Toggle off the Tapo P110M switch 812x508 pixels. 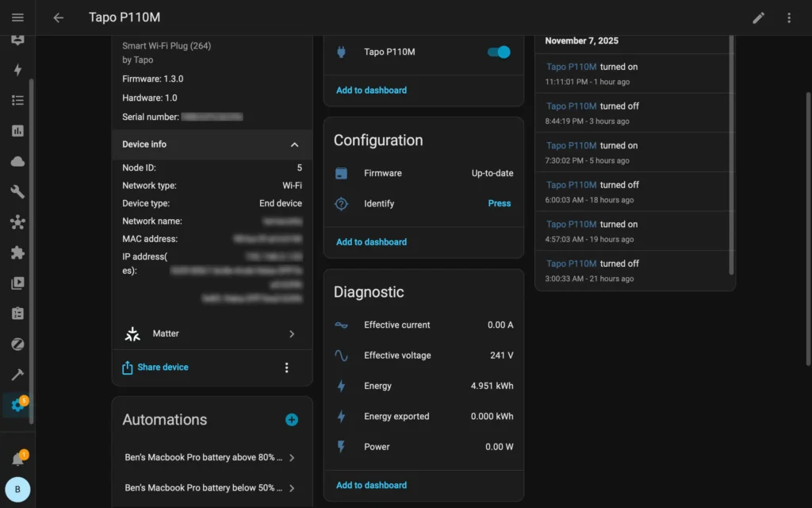(x=497, y=52)
